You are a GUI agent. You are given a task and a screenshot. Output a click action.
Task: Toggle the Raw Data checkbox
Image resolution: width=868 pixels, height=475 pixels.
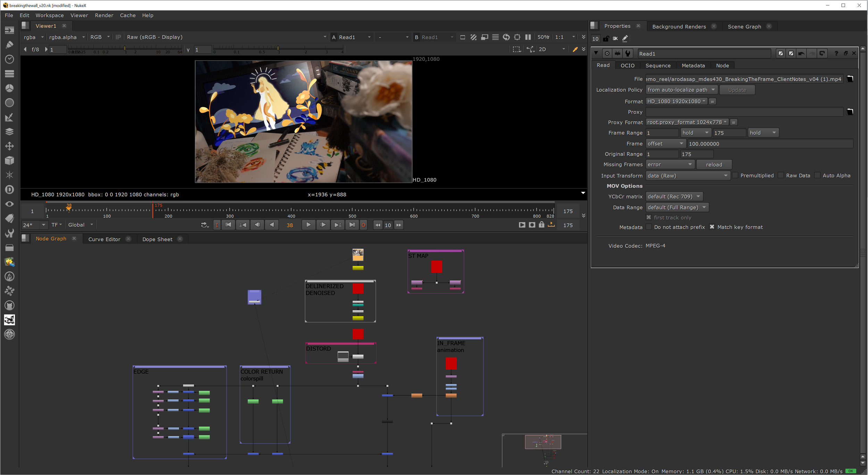click(x=781, y=175)
